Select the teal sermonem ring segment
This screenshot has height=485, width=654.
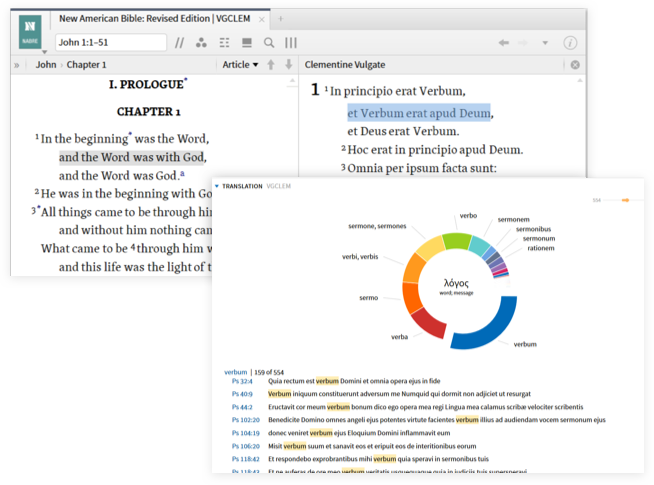click(x=480, y=246)
